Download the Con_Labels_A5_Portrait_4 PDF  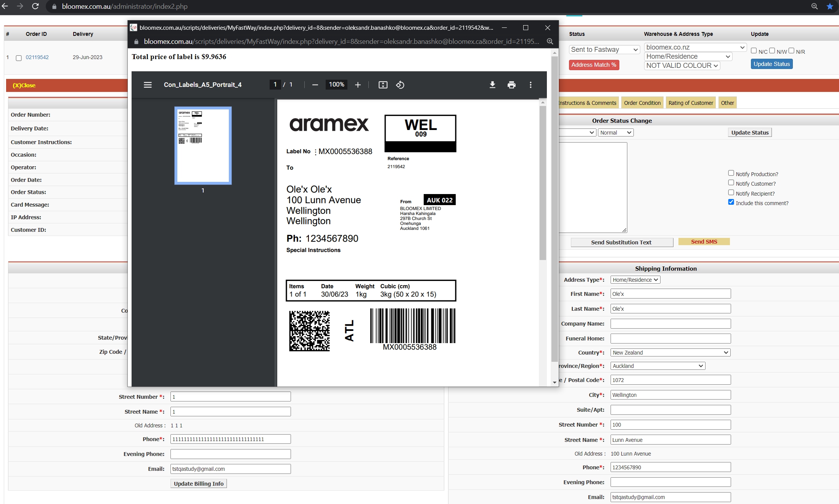point(492,85)
